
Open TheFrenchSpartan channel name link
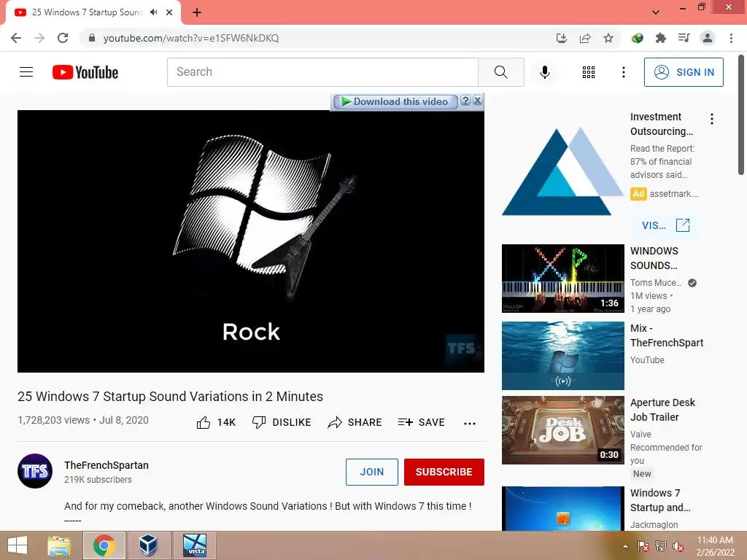point(107,465)
